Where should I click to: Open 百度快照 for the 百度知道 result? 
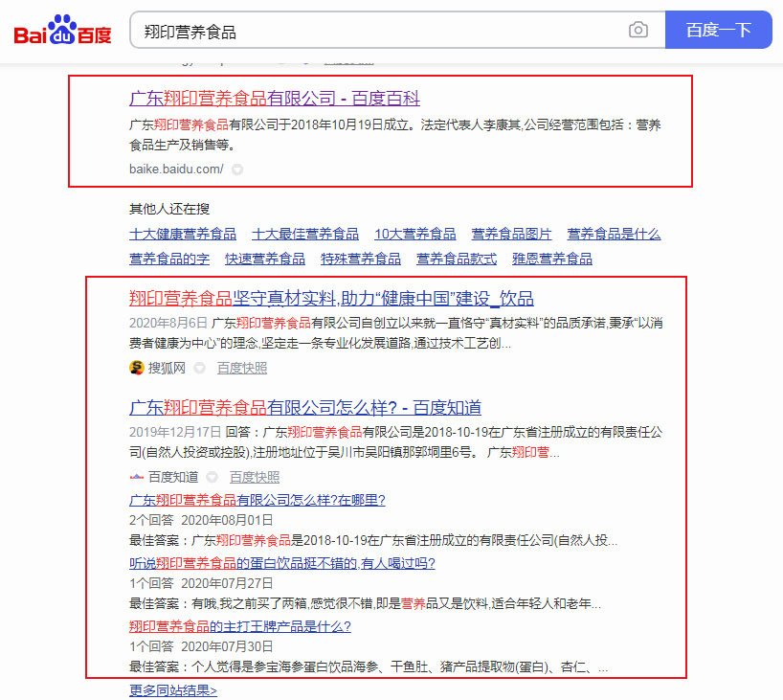point(255,477)
